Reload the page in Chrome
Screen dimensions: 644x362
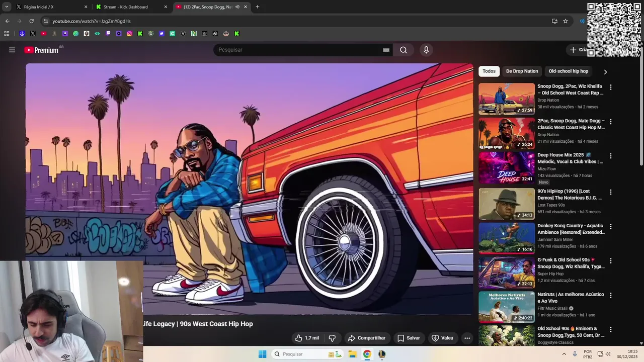31,21
